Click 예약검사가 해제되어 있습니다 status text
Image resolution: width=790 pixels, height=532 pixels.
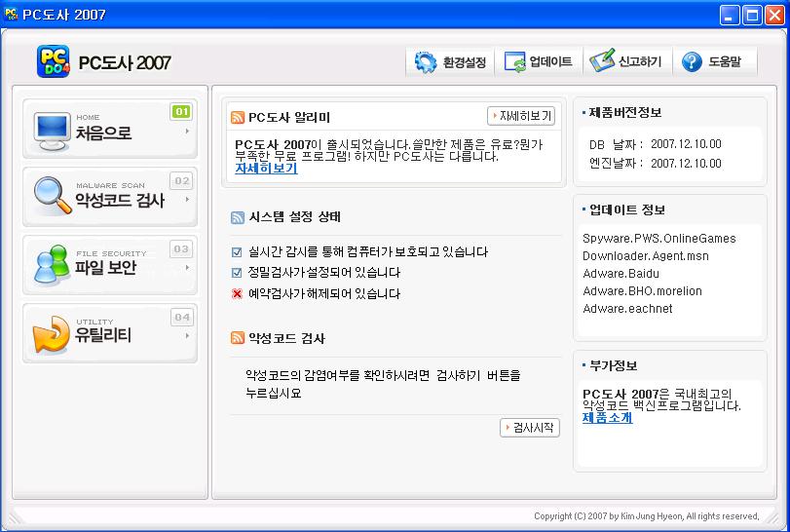tap(324, 293)
